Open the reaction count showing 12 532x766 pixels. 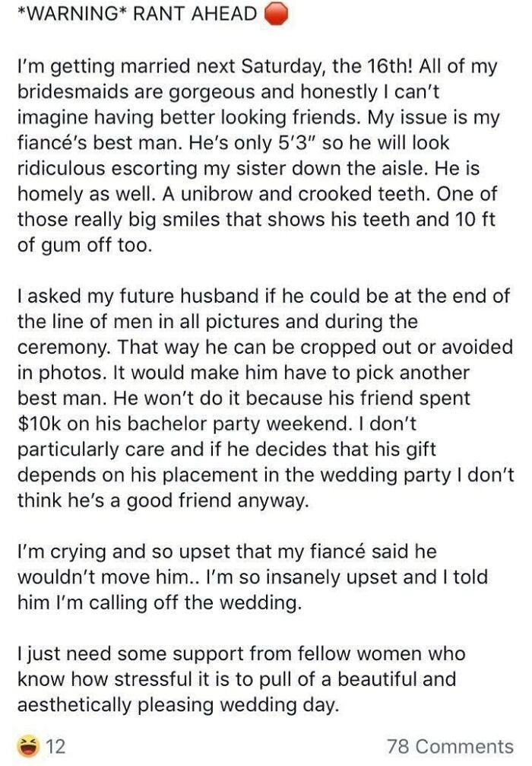56,746
